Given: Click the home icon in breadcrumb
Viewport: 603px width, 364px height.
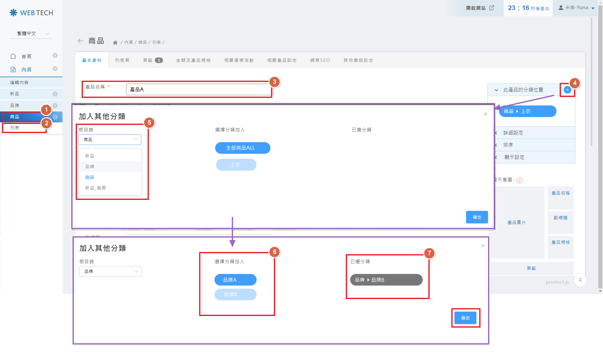Looking at the screenshot, I should (115, 42).
